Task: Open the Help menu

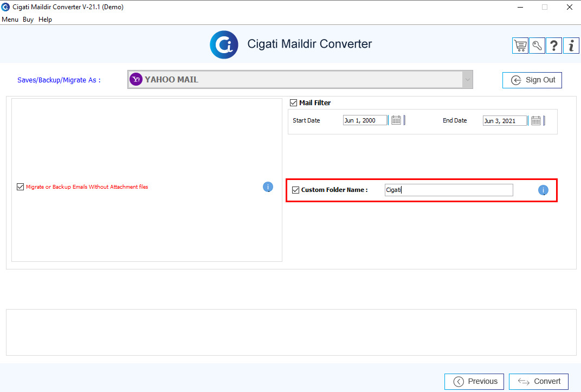Action: [x=45, y=20]
